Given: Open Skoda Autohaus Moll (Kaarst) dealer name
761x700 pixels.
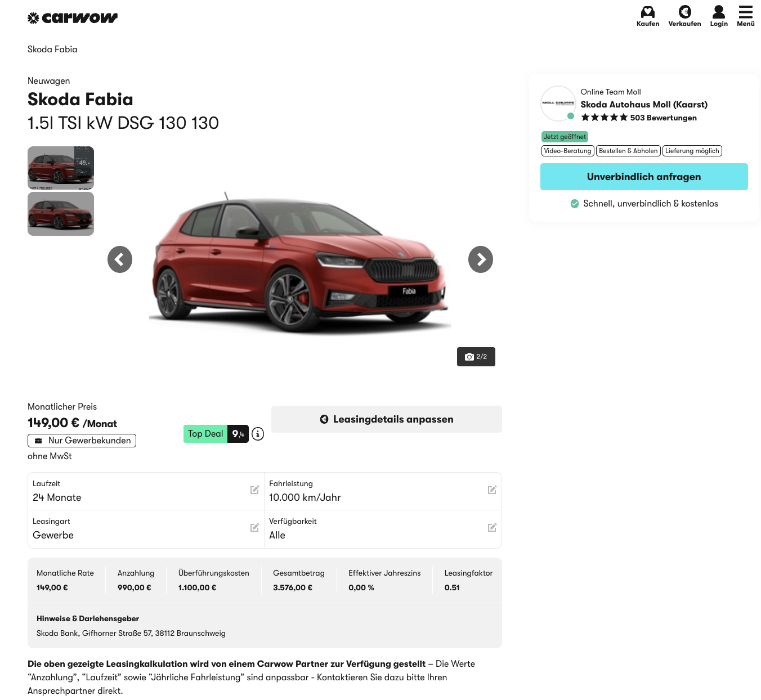Looking at the screenshot, I should (x=643, y=105).
